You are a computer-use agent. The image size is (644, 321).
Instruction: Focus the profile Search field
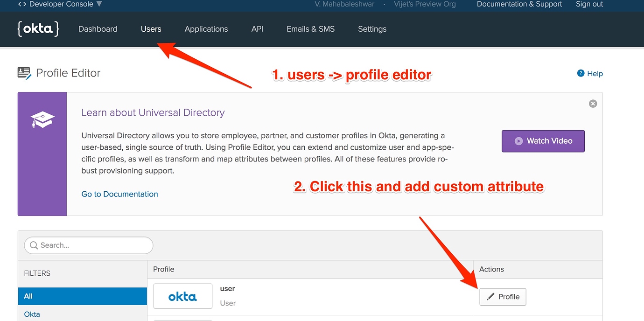pos(93,245)
